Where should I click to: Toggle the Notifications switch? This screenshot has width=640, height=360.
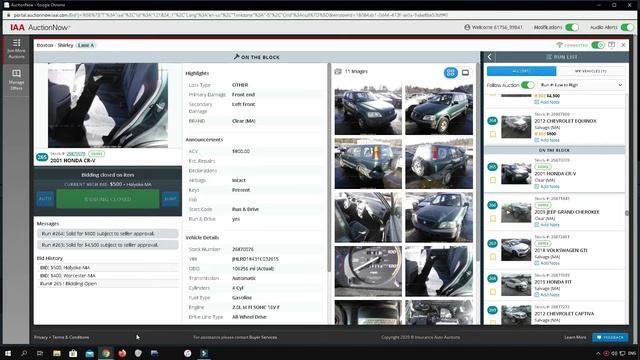(572, 27)
